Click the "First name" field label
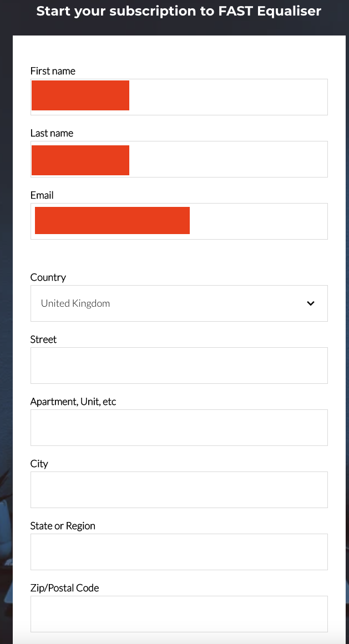 pos(53,71)
